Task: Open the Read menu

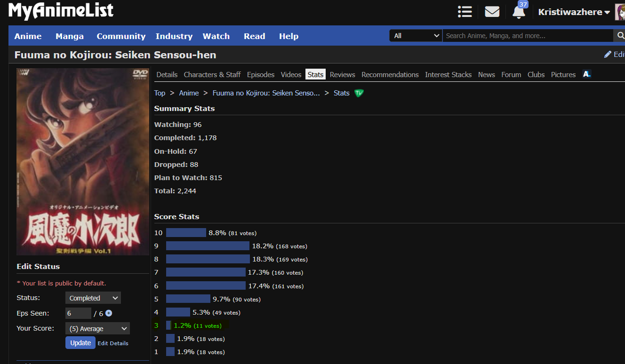Action: click(254, 36)
